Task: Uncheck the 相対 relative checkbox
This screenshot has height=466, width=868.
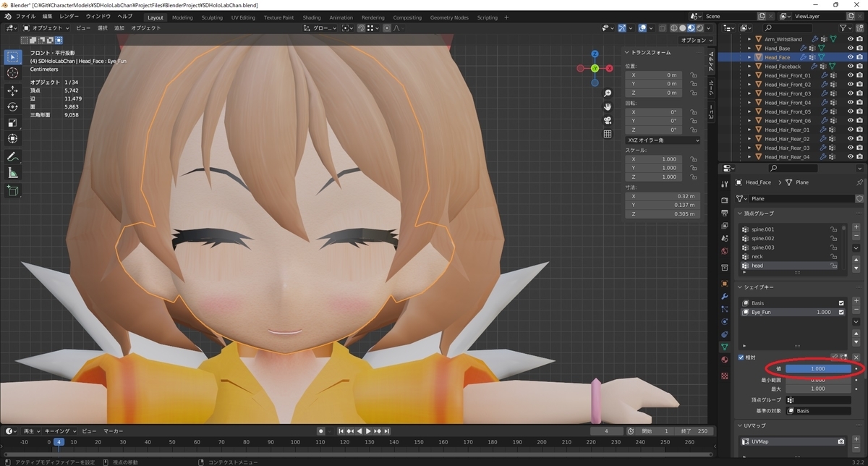Action: coord(741,357)
